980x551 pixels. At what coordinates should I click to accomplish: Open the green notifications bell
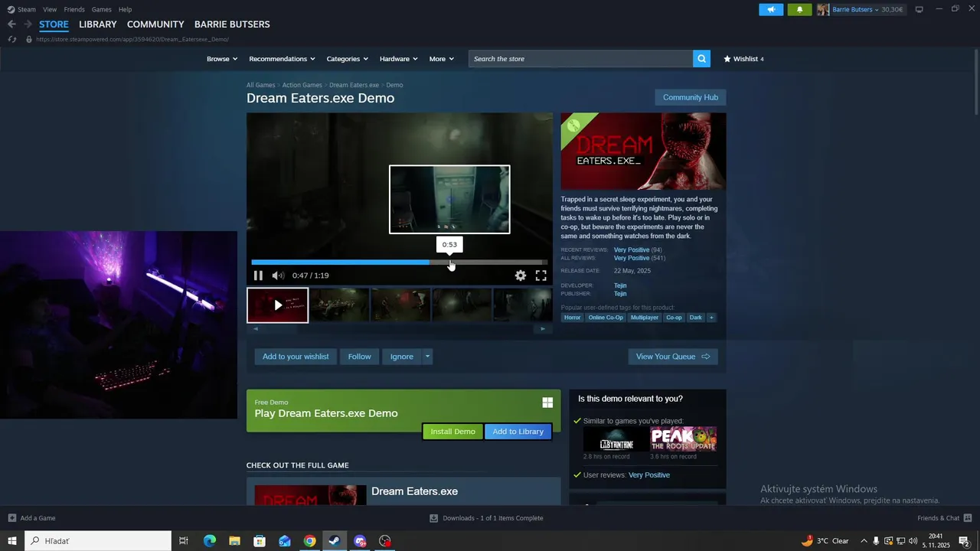coord(799,9)
